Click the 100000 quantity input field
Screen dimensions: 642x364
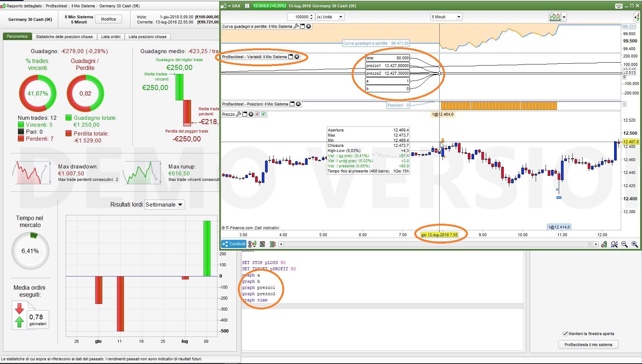point(298,17)
